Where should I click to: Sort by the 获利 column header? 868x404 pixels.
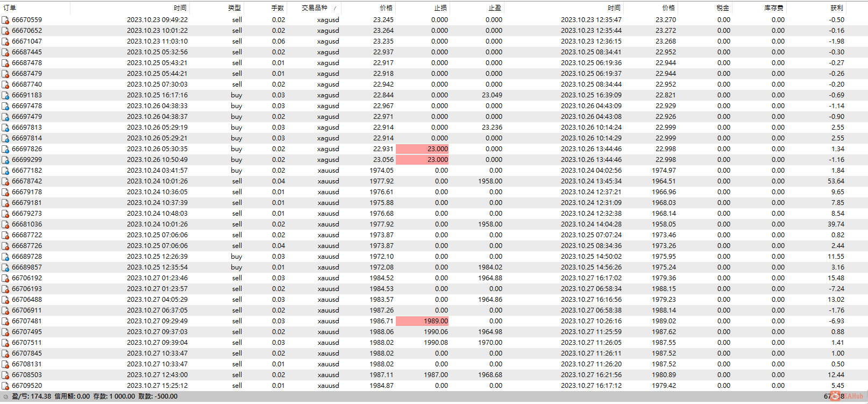[x=837, y=8]
